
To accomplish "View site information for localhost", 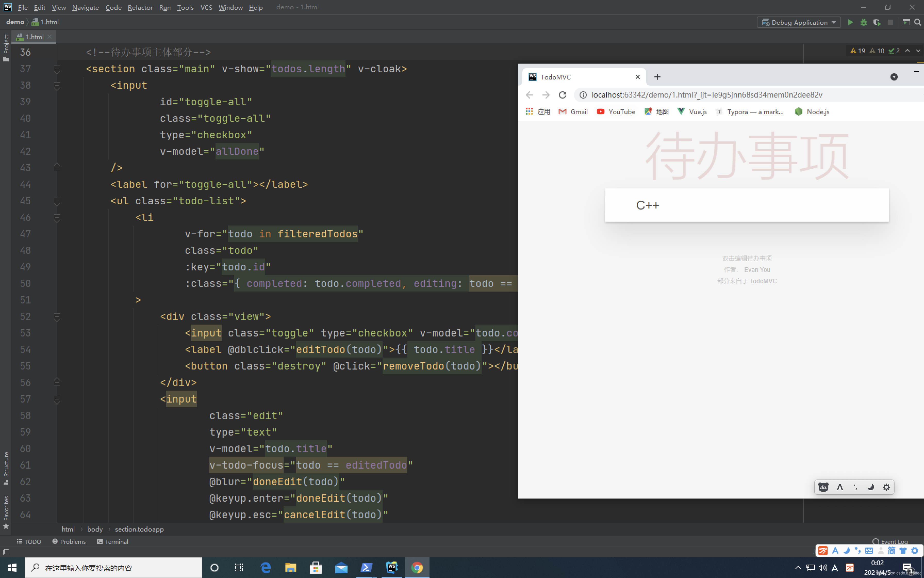I will coord(583,95).
